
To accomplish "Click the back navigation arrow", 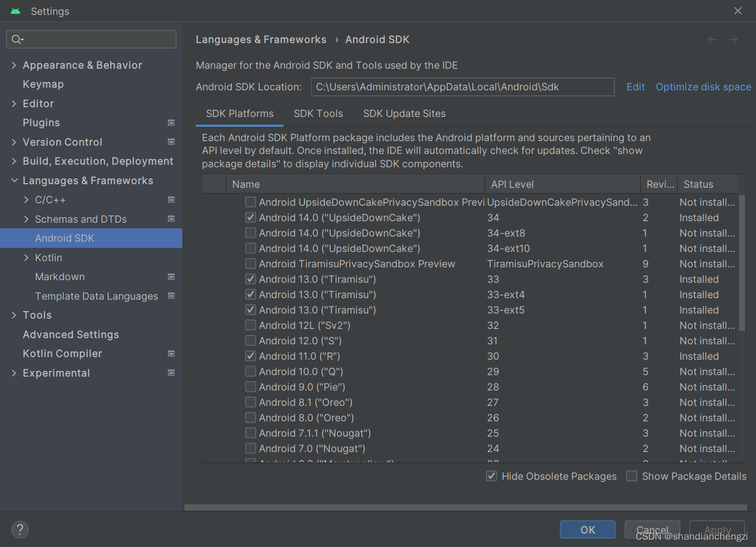I will pyautogui.click(x=713, y=40).
